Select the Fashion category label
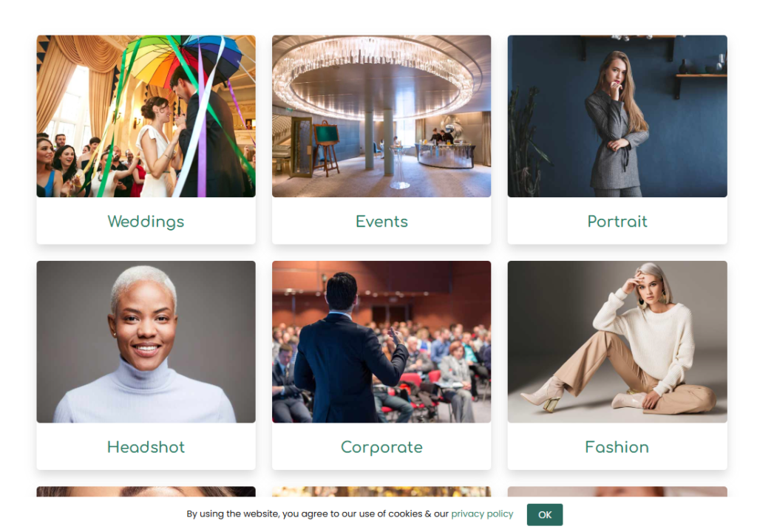 617,447
